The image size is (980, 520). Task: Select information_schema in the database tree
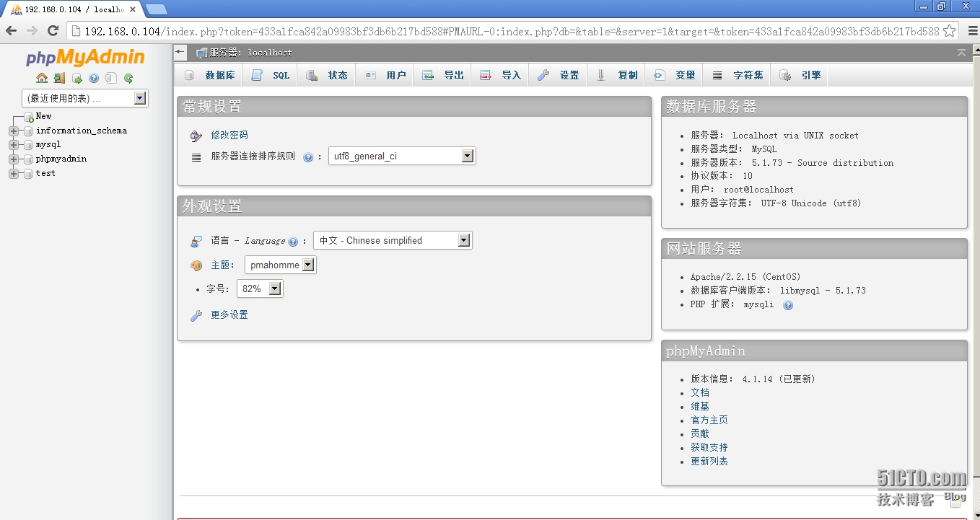pyautogui.click(x=82, y=131)
